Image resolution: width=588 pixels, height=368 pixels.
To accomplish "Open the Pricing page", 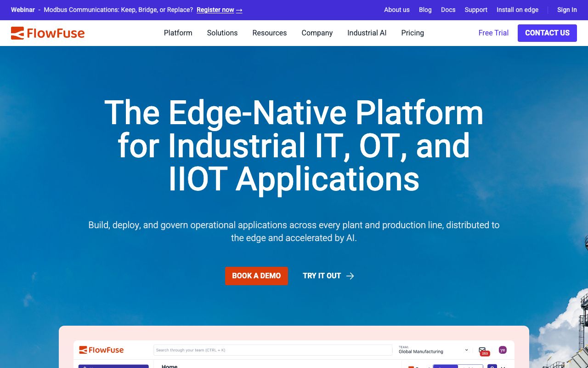I will pyautogui.click(x=413, y=33).
